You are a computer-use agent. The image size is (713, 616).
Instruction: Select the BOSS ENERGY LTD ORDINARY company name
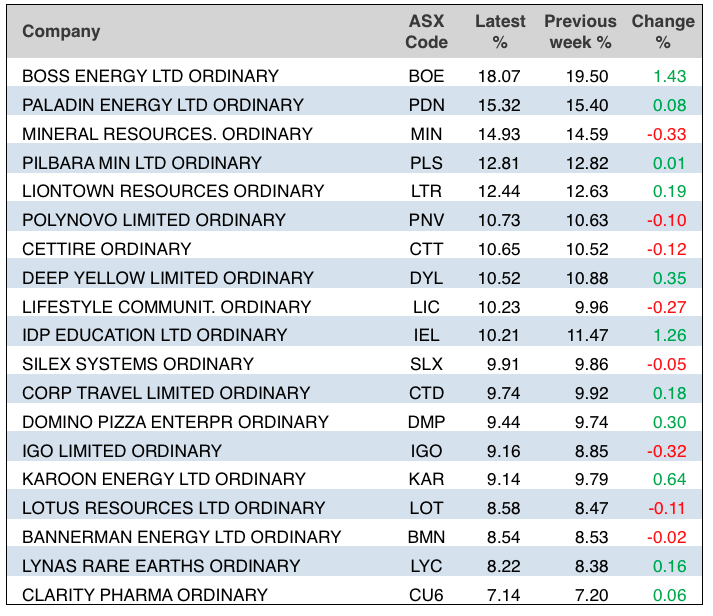150,76
